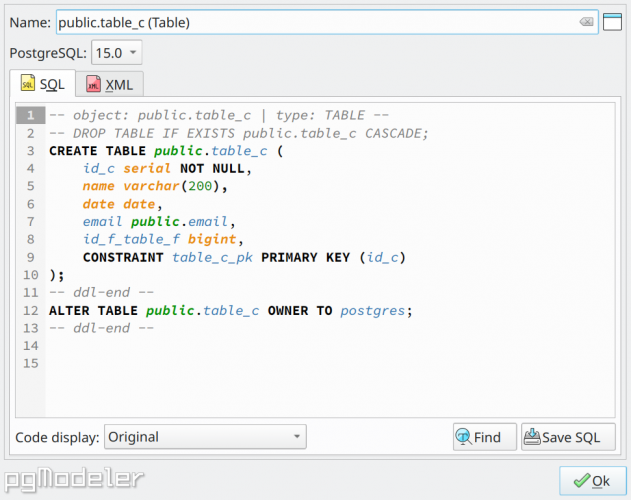Click the yellow SQL file icon
Image resolution: width=631 pixels, height=500 pixels.
pyautogui.click(x=28, y=83)
